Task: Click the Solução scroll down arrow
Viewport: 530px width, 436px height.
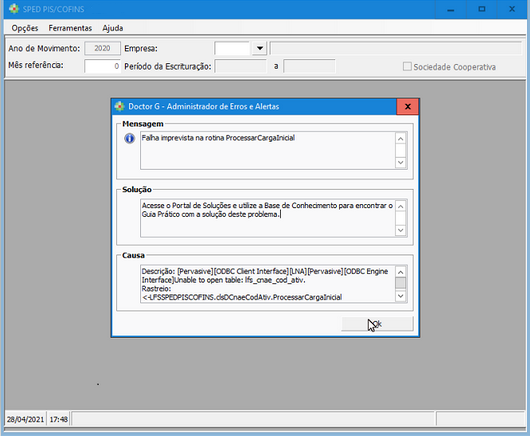Action: 401,230
